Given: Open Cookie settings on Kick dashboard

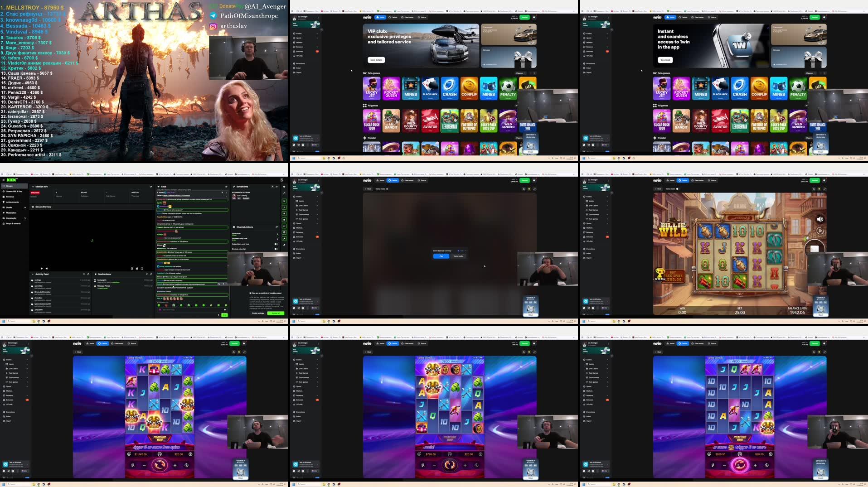Looking at the screenshot, I should (258, 313).
